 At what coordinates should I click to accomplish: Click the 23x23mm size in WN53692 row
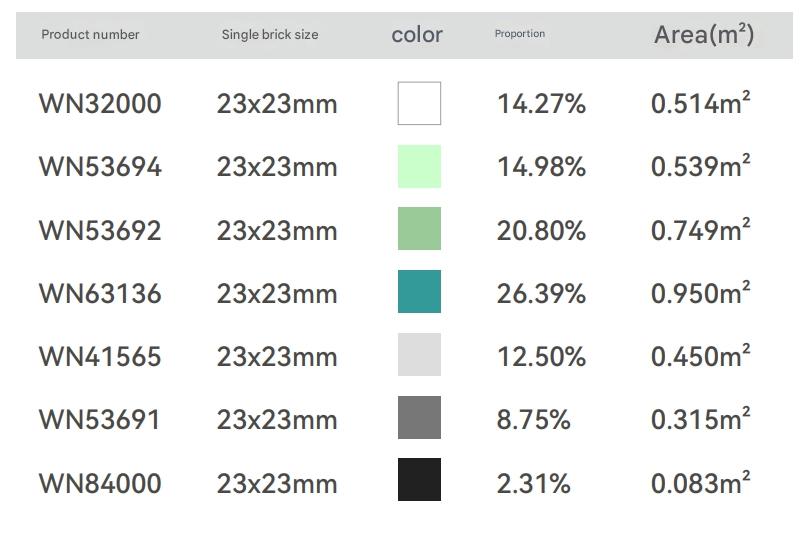pos(277,230)
